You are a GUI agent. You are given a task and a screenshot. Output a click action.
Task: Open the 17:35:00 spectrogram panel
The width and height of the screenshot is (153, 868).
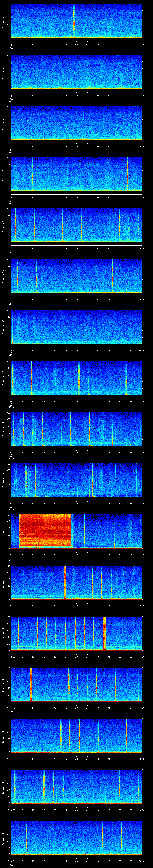coord(76,123)
